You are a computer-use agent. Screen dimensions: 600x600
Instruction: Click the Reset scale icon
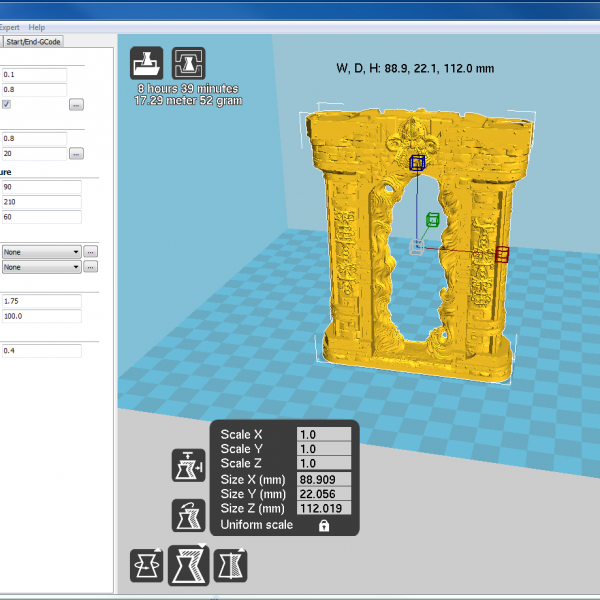(188, 514)
